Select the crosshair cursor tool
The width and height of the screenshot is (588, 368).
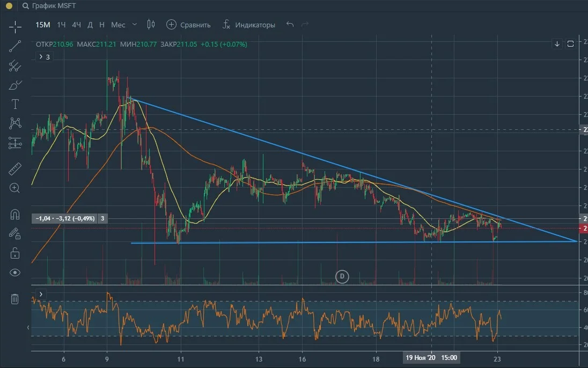point(15,26)
